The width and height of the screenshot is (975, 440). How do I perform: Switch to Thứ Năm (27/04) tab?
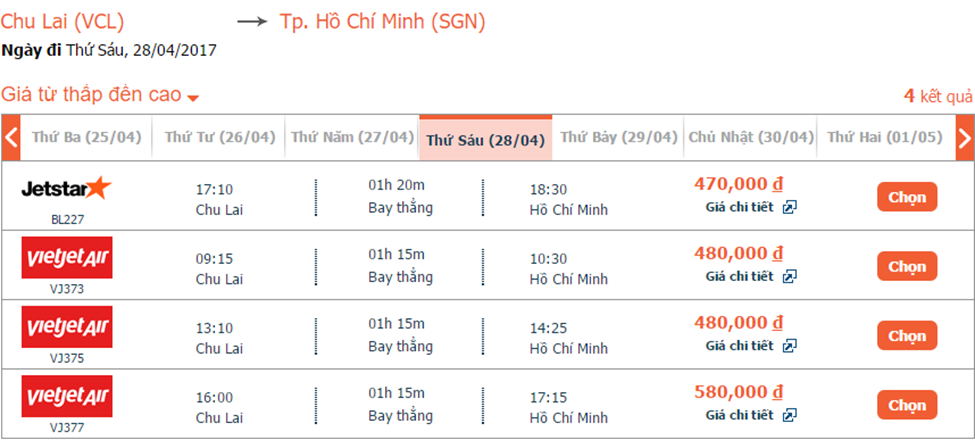tap(352, 138)
